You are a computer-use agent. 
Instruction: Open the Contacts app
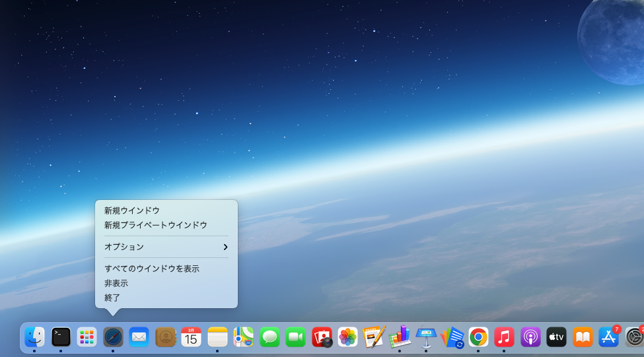[165, 337]
